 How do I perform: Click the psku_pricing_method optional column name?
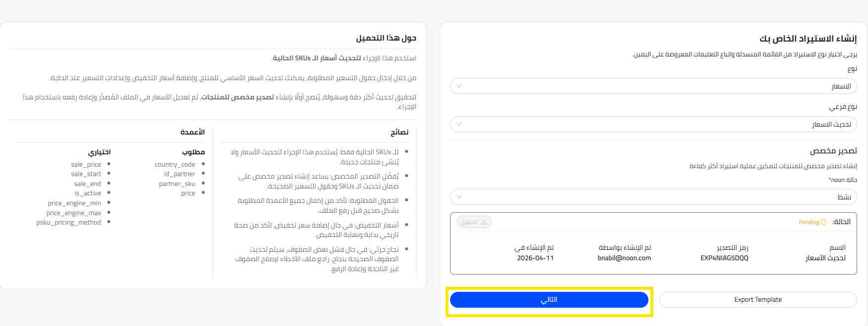[68, 222]
